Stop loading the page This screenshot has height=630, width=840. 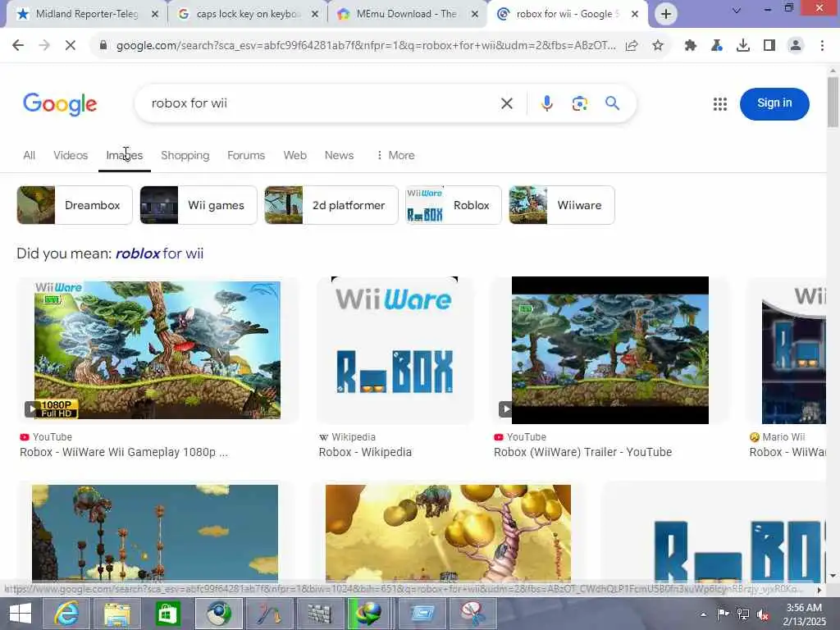pyautogui.click(x=71, y=46)
